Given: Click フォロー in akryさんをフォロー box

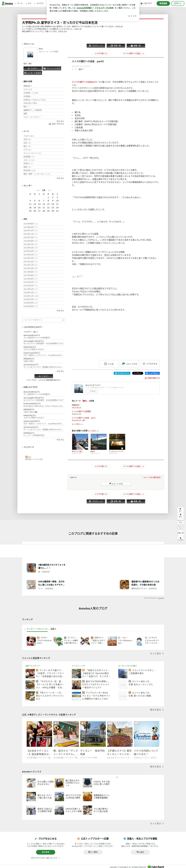Looking at the screenshot, I should click(92, 391).
